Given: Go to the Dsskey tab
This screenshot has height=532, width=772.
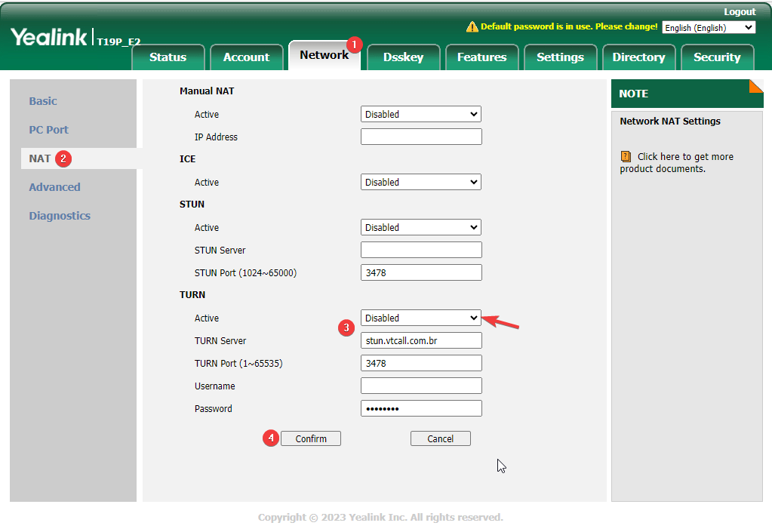Looking at the screenshot, I should tap(403, 57).
